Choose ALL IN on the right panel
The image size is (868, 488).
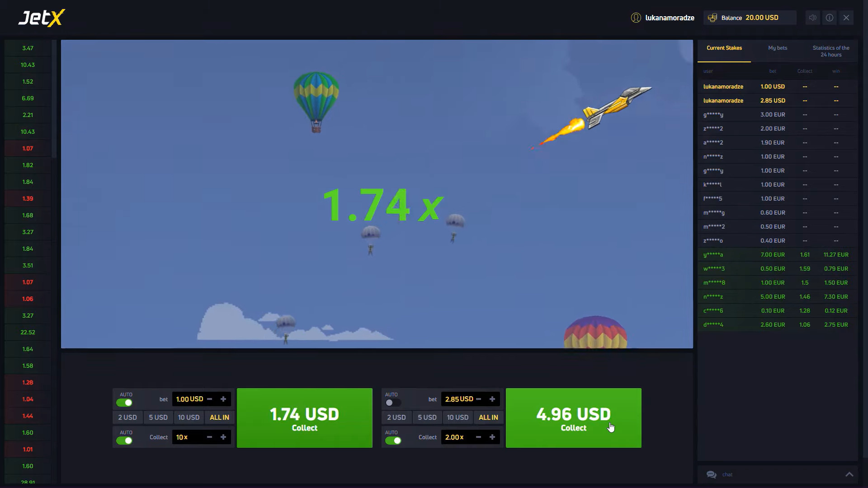[x=488, y=418]
